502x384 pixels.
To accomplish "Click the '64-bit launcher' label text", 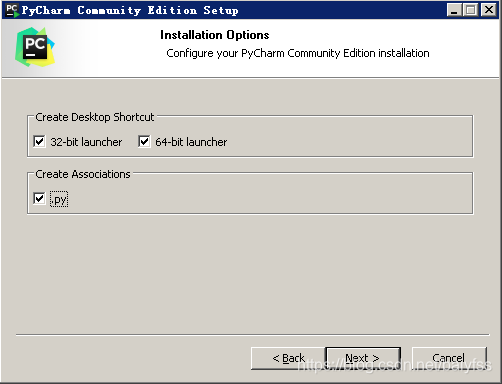I will [191, 142].
